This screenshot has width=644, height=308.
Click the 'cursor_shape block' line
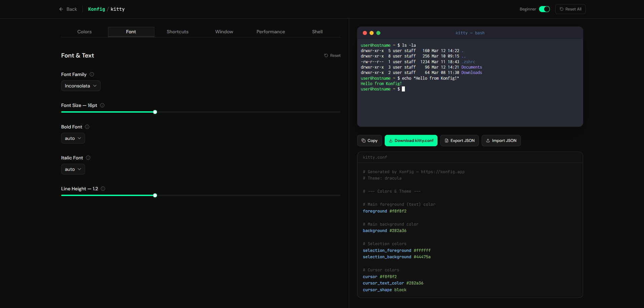coord(385,290)
